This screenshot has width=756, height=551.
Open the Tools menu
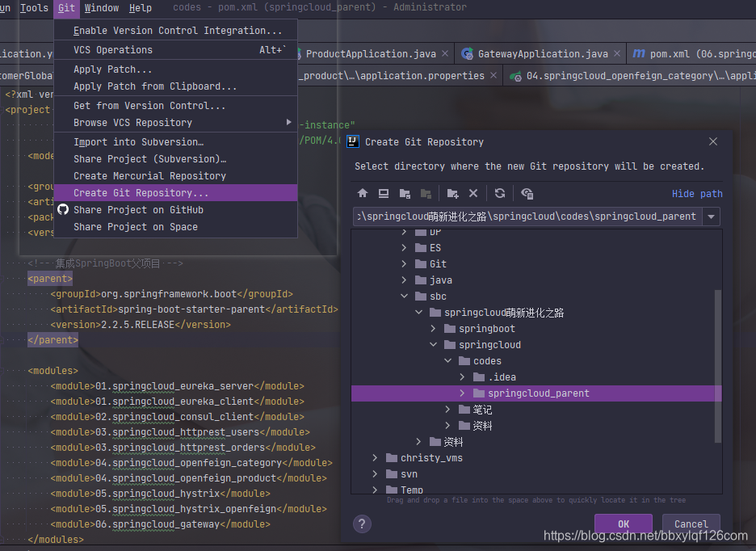[x=34, y=8]
